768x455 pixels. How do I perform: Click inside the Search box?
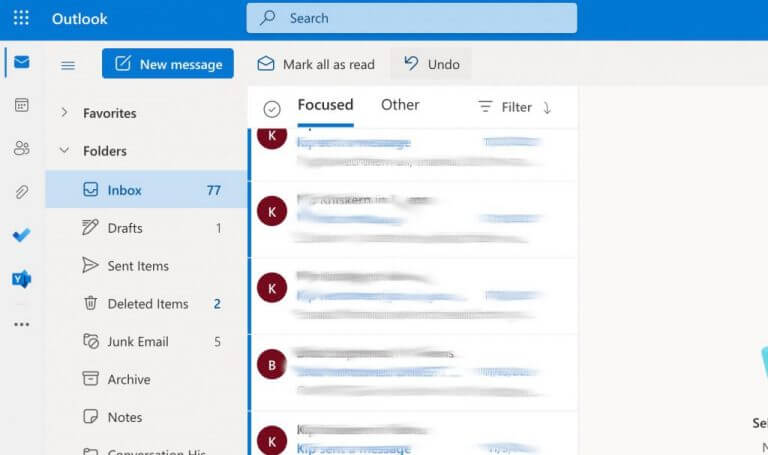412,18
